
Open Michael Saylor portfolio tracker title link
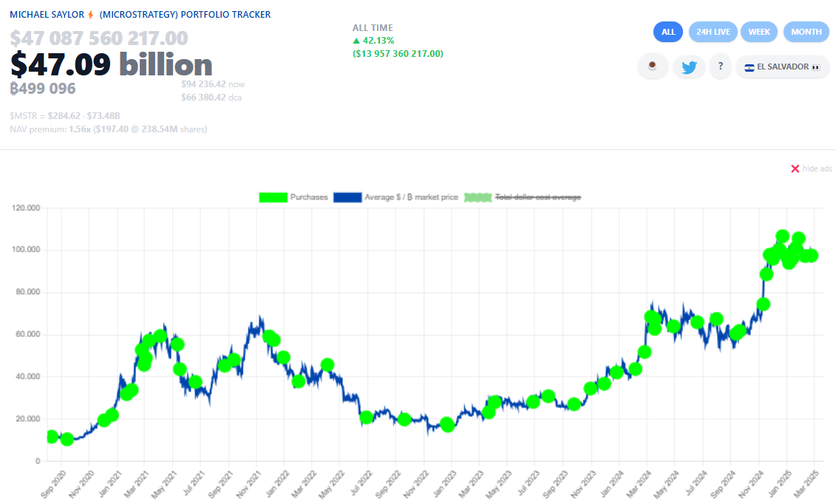140,14
